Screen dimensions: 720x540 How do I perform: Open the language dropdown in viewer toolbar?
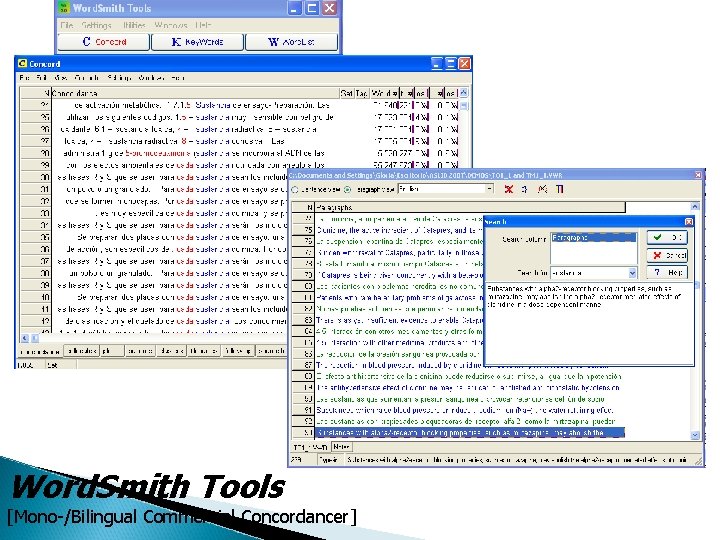489,189
